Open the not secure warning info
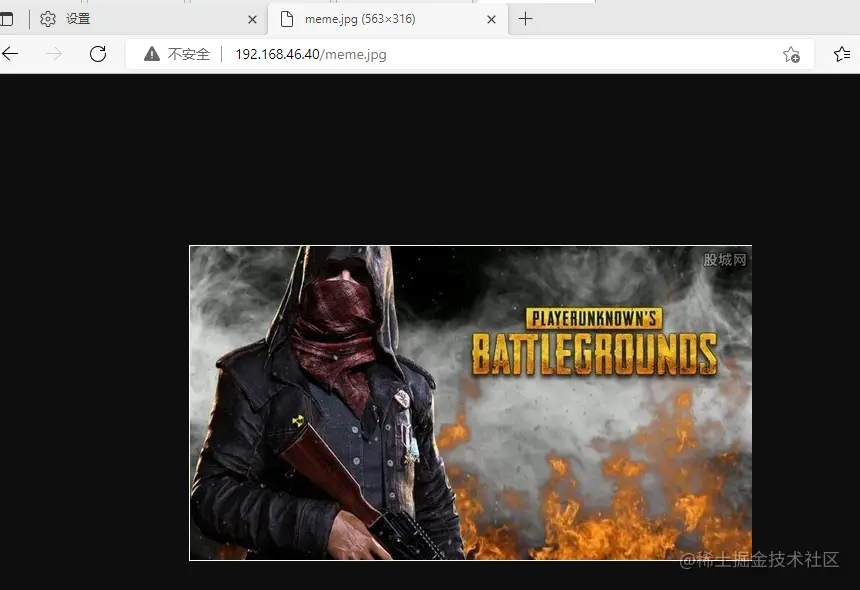Screen dimensions: 860x590 click(x=152, y=54)
